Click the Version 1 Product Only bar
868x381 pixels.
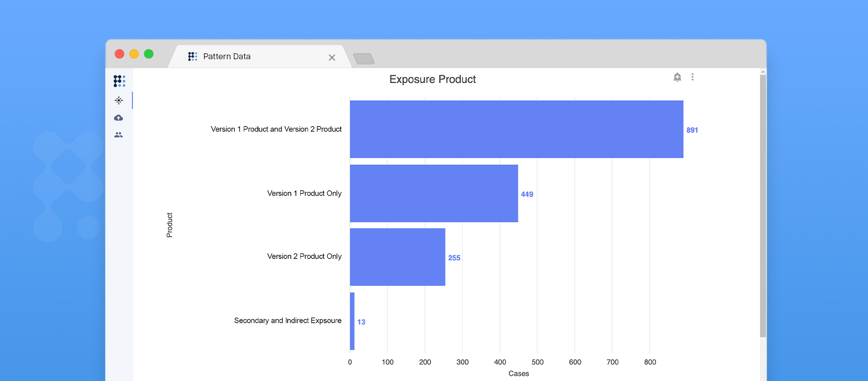434,193
